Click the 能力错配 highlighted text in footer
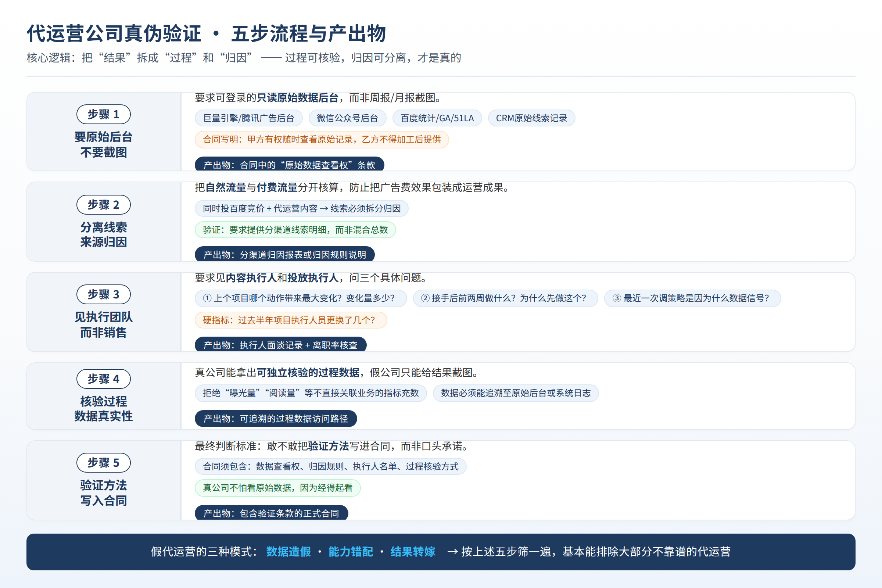This screenshot has width=882, height=588. click(351, 552)
